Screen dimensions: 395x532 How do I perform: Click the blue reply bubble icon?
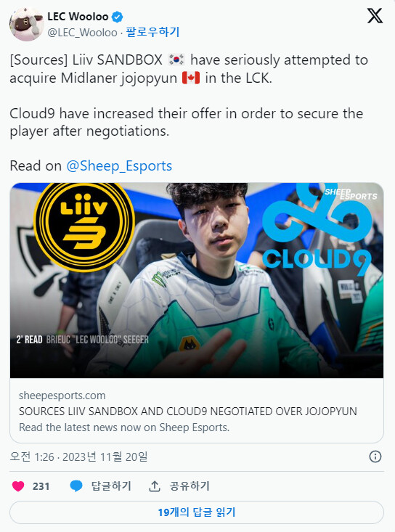coord(76,486)
